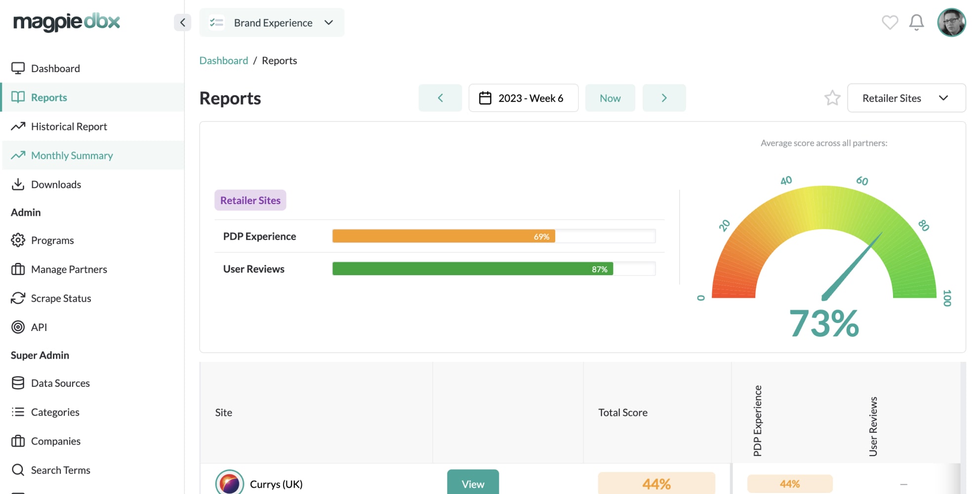
Task: Go to the previous week with left arrow
Action: click(x=440, y=98)
